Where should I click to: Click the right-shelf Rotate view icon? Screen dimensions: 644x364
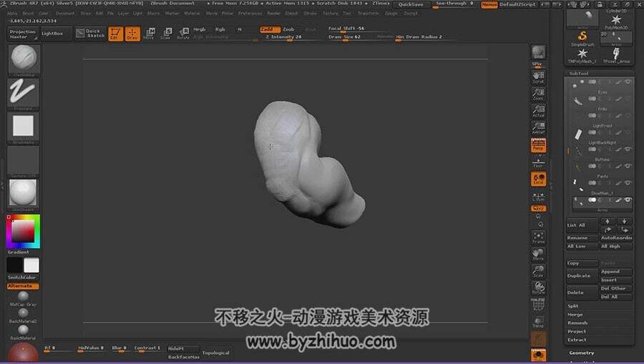click(x=538, y=288)
